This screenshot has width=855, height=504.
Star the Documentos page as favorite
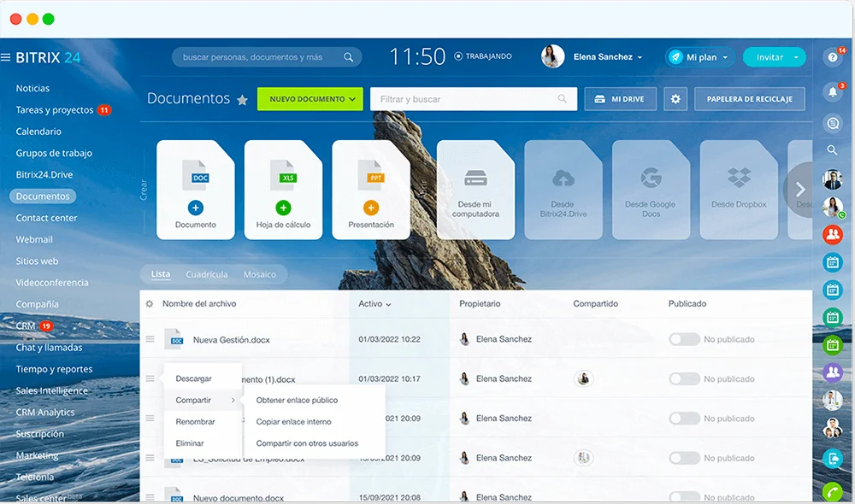(245, 99)
